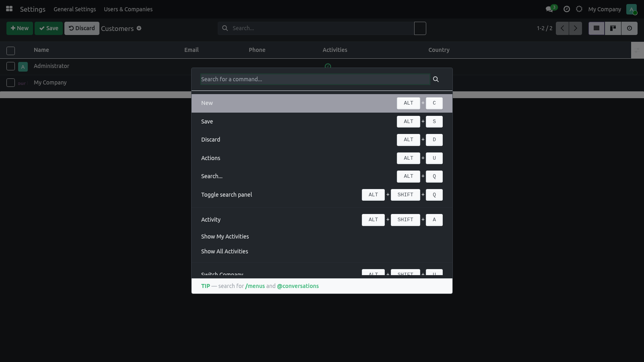The width and height of the screenshot is (644, 362).
Task: Run the Discard command in palette
Action: pos(322,140)
